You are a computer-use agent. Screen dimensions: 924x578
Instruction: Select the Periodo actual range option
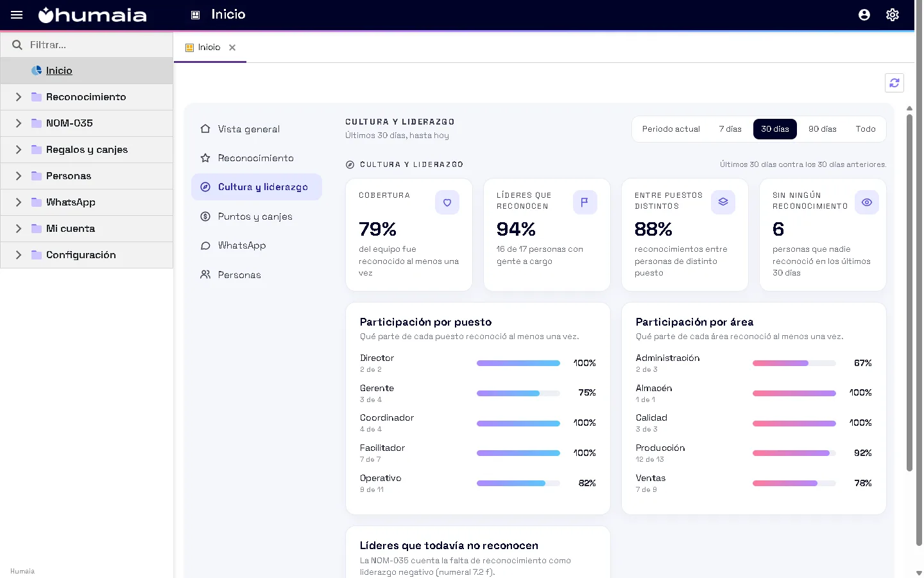click(671, 129)
